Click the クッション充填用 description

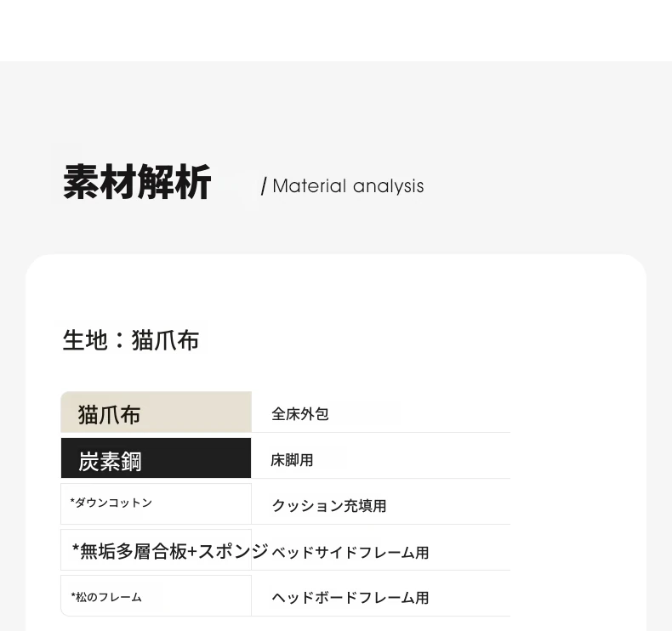(x=329, y=506)
